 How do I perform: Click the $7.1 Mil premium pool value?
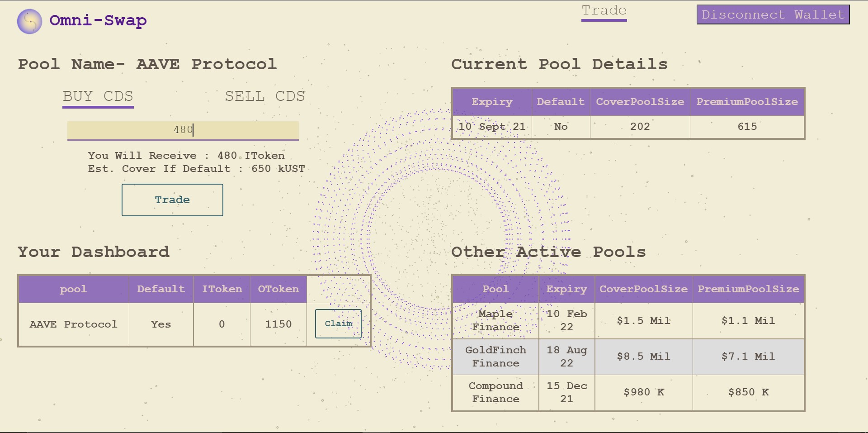[748, 357]
